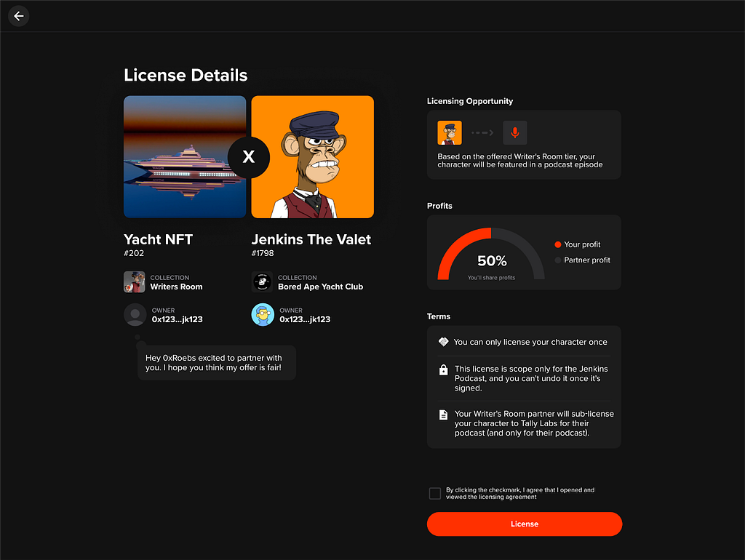Click the 'This license is scope only' term
Image resolution: width=745 pixels, height=560 pixels.
[x=531, y=379]
